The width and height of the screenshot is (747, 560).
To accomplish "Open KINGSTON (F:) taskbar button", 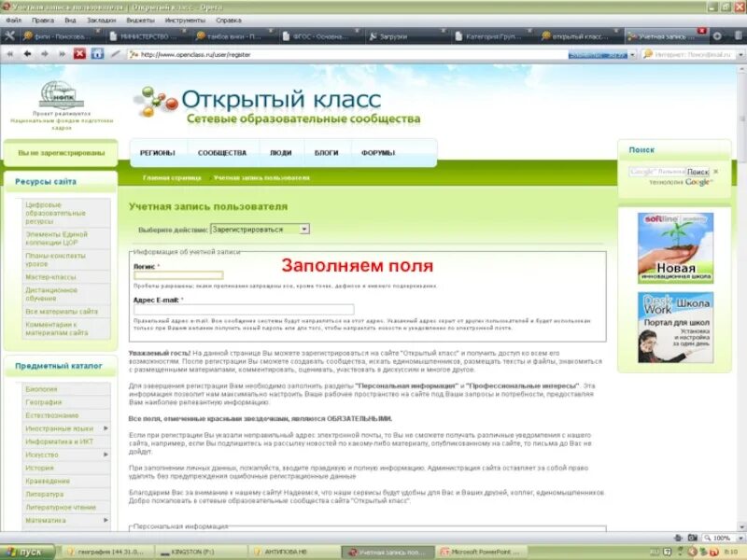I will [x=200, y=553].
